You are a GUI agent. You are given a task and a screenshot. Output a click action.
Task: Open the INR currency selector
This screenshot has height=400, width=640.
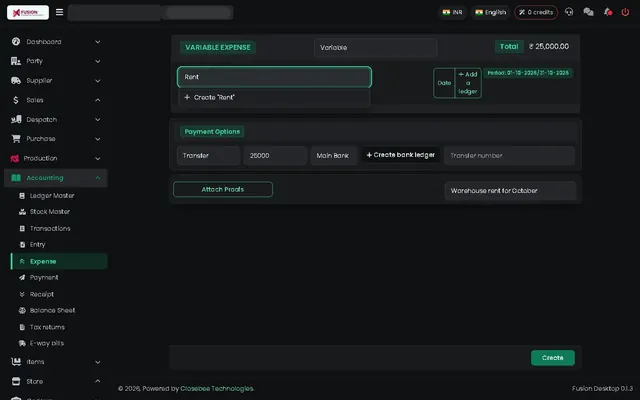[453, 12]
